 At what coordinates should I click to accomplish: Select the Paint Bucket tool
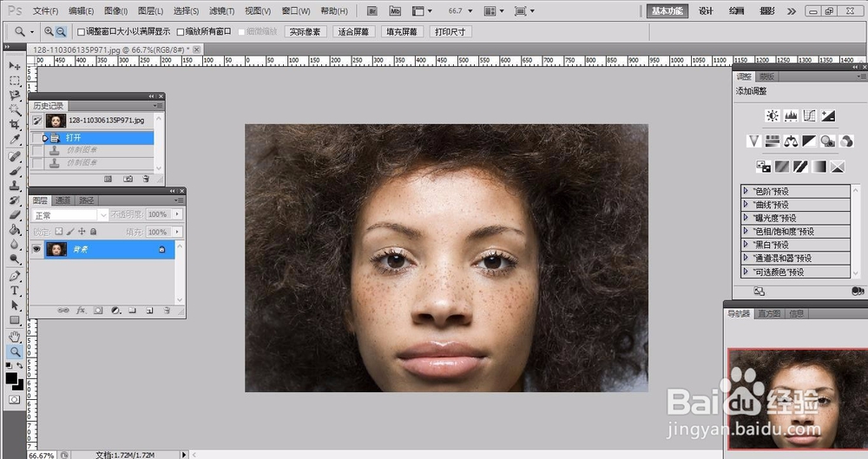pos(15,229)
